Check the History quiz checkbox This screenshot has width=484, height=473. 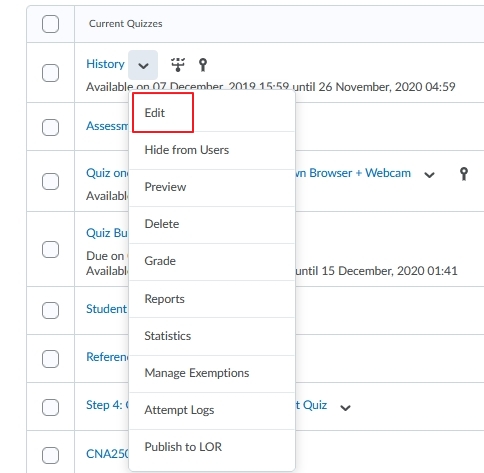[51, 73]
